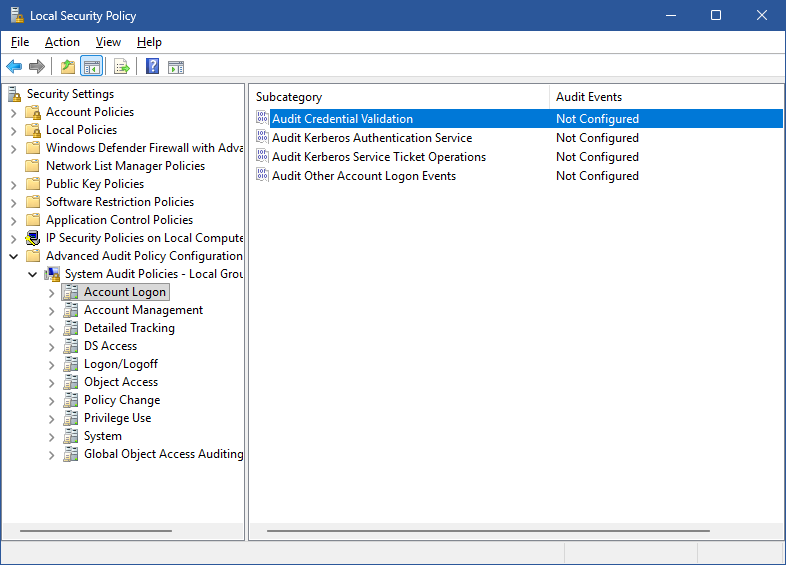Open the View menu
The height and width of the screenshot is (565, 786).
(108, 42)
